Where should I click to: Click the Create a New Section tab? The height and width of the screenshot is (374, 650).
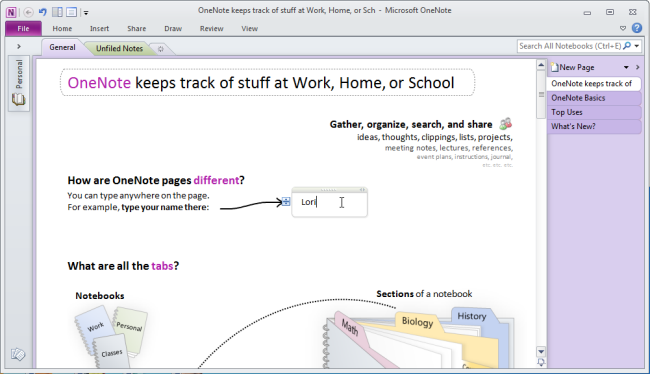161,49
